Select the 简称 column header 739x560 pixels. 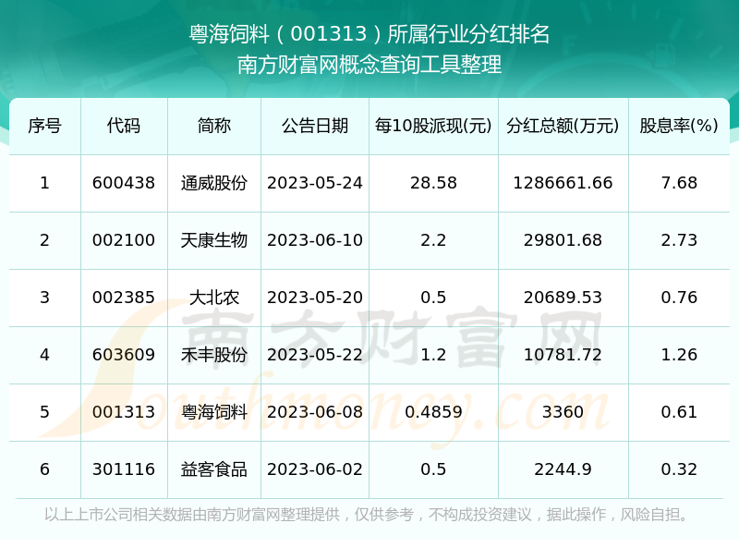(x=214, y=126)
